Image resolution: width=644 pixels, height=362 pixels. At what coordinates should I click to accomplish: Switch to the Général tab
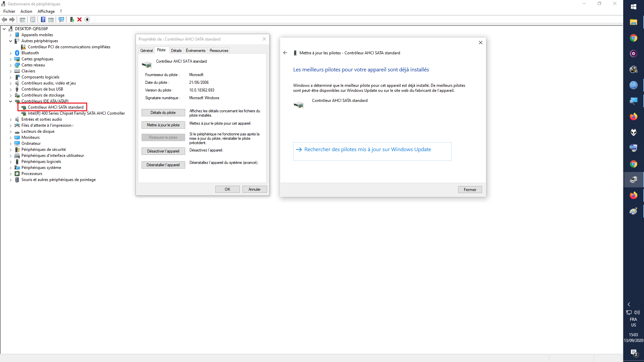coord(146,51)
